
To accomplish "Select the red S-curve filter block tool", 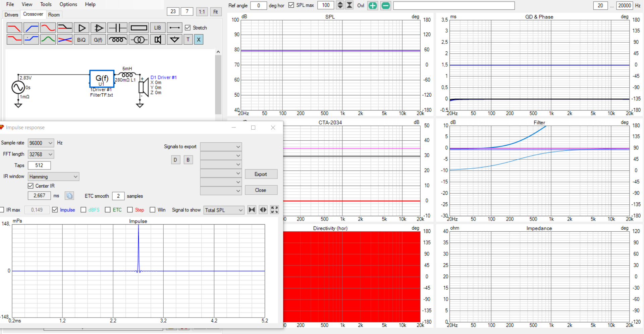I will pos(48,28).
